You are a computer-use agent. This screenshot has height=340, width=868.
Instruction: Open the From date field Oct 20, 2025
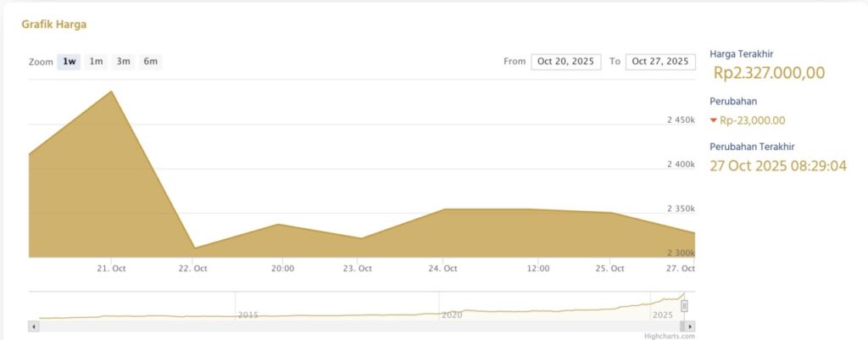[x=565, y=62]
